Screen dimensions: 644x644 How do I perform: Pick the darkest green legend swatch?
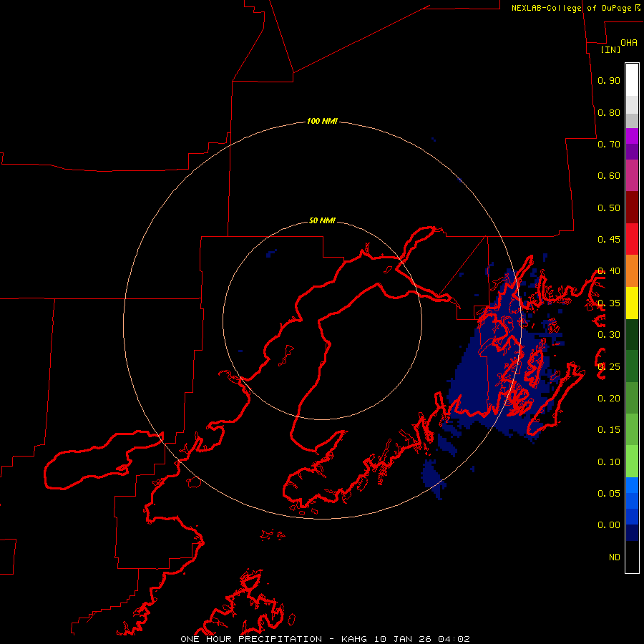click(632, 334)
